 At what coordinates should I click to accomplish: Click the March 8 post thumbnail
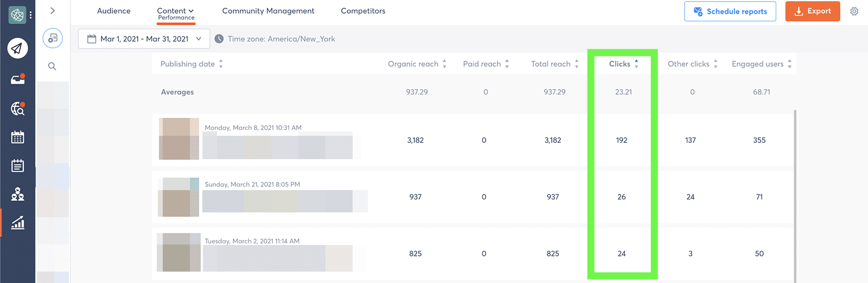click(178, 139)
